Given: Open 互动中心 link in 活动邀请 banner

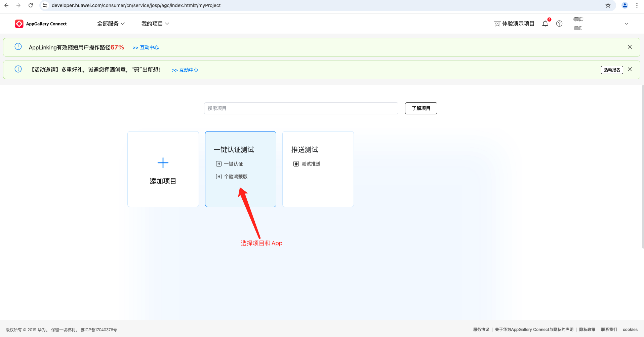Looking at the screenshot, I should click(x=185, y=70).
